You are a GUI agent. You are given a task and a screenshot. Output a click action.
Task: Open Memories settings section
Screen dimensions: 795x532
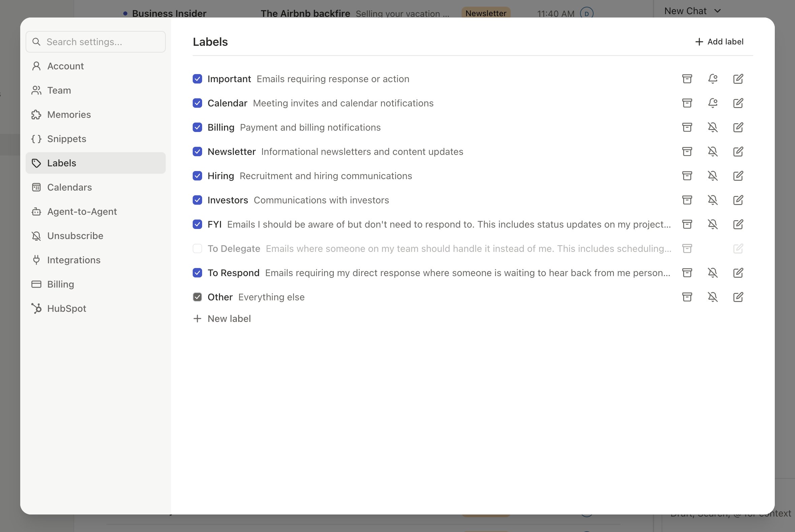pyautogui.click(x=95, y=114)
